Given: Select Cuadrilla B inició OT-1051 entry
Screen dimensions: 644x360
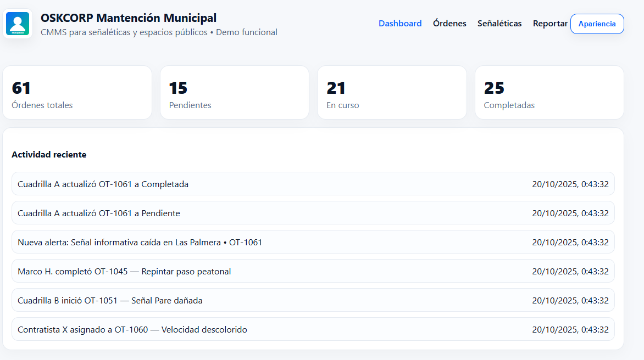Looking at the screenshot, I should pyautogui.click(x=313, y=300).
